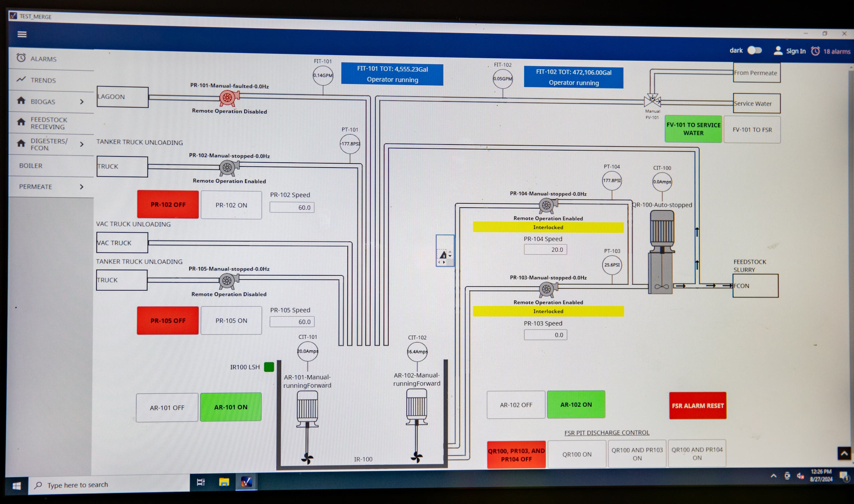Open the TRENDS page
The image size is (854, 504).
click(51, 80)
